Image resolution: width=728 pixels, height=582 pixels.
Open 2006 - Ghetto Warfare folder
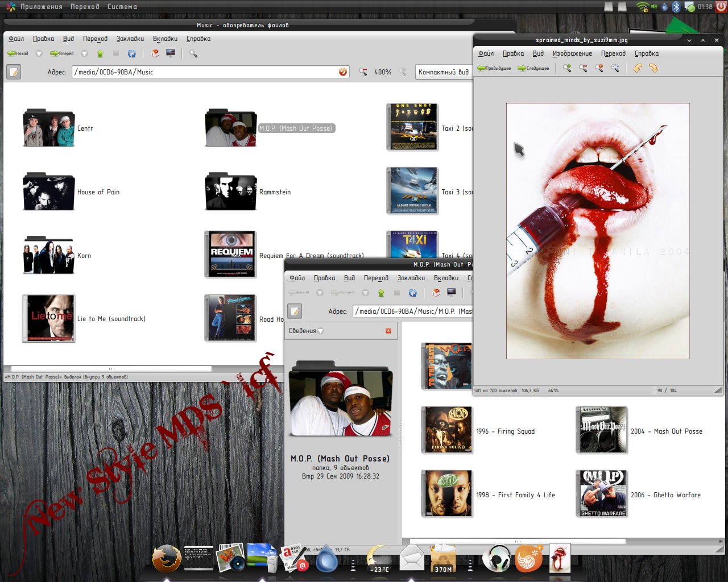point(602,494)
